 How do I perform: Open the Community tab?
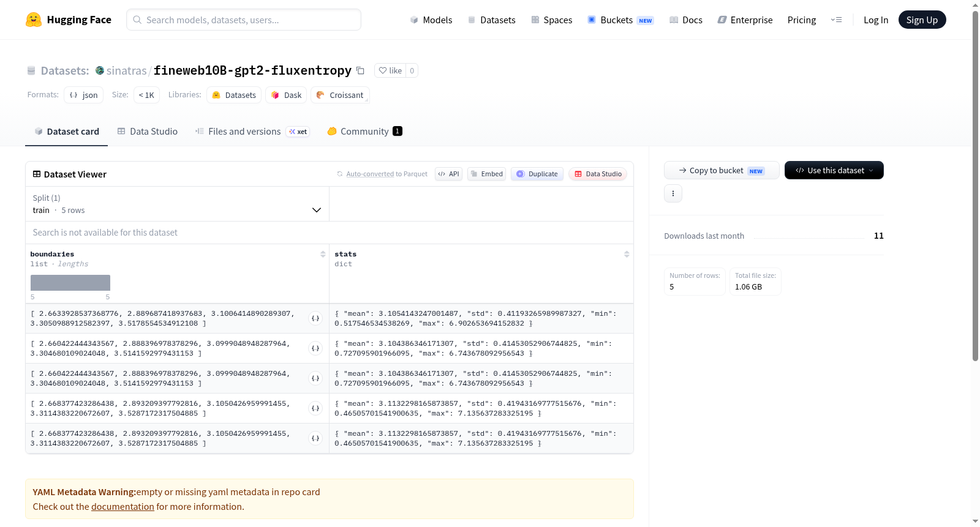point(364,132)
